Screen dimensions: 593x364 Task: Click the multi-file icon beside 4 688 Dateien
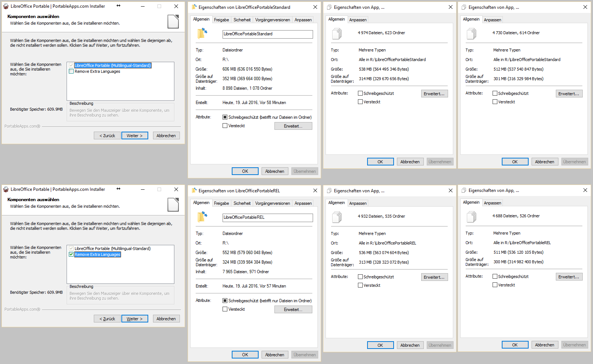[x=471, y=217]
